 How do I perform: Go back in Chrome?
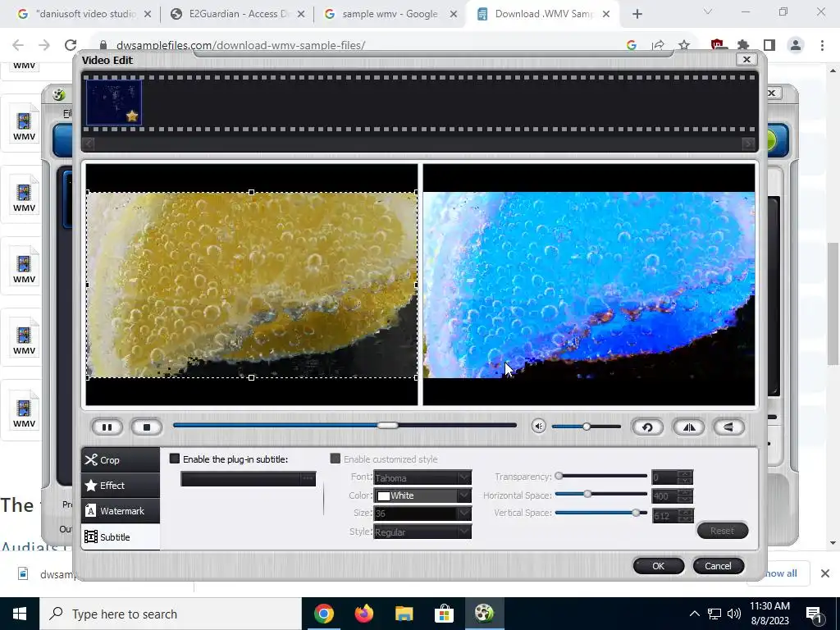point(18,46)
